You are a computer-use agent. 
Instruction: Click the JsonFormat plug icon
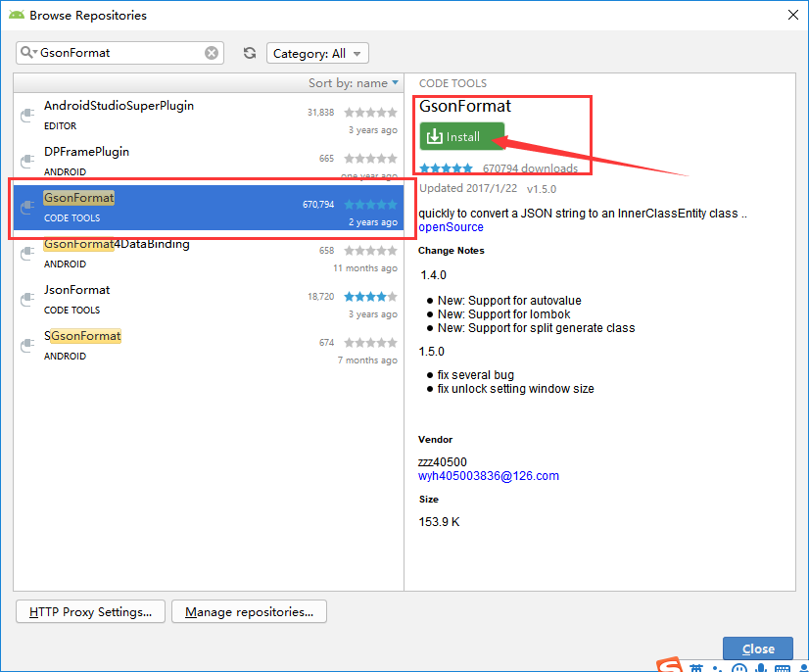click(x=26, y=300)
